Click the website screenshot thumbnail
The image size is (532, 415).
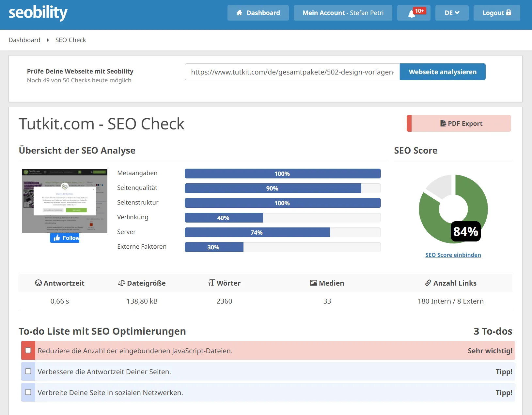click(65, 201)
